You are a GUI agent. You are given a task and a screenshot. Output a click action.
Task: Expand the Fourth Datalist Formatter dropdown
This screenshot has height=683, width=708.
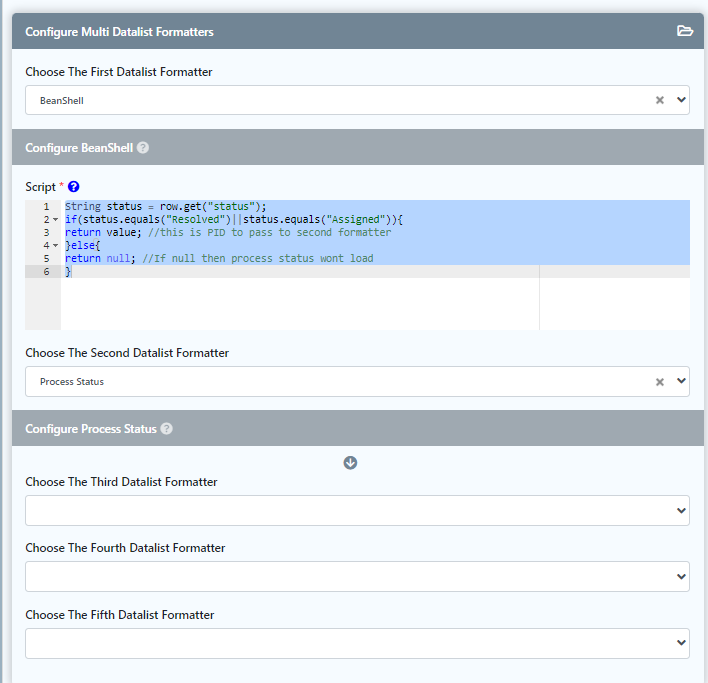pos(357,576)
